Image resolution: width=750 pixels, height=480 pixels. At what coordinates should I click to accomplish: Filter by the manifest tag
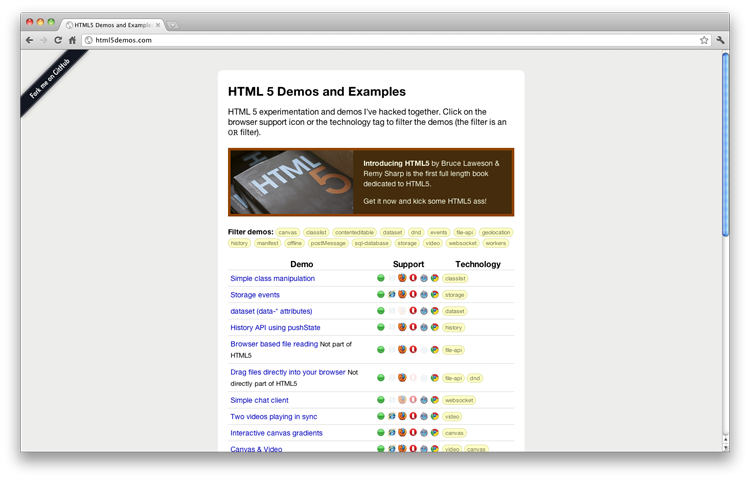coord(267,243)
